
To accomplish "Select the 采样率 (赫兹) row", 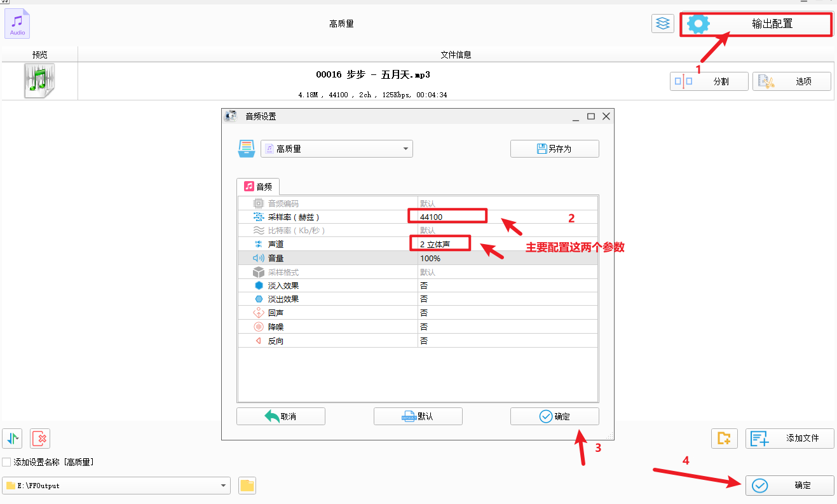I will tap(418, 217).
